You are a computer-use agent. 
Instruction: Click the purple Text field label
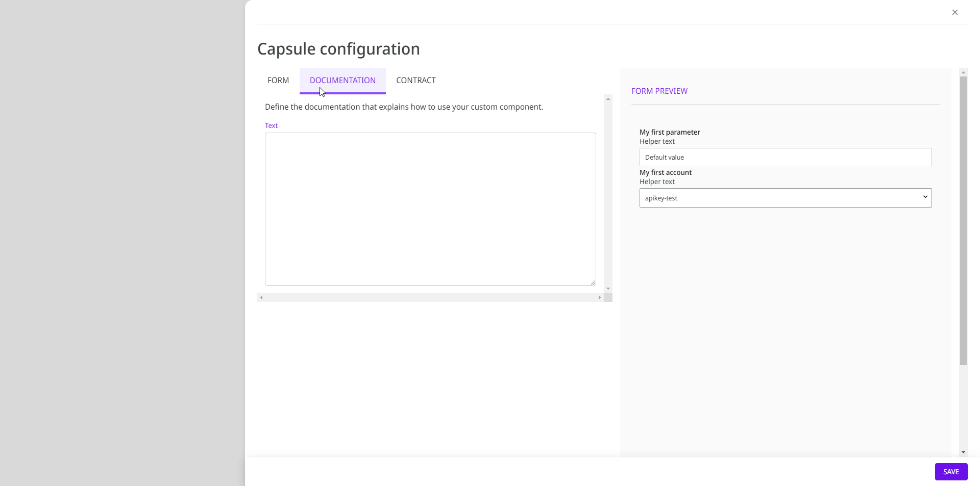pos(271,125)
